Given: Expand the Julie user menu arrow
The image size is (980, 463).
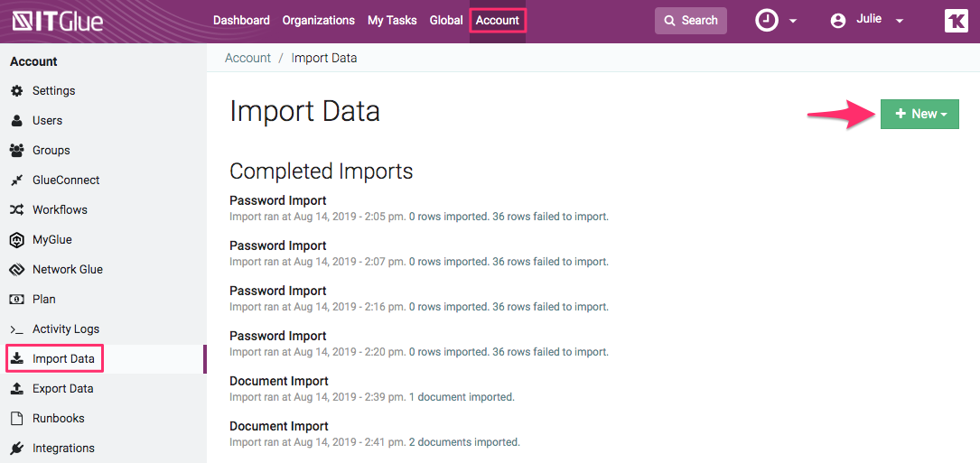Looking at the screenshot, I should [x=900, y=22].
